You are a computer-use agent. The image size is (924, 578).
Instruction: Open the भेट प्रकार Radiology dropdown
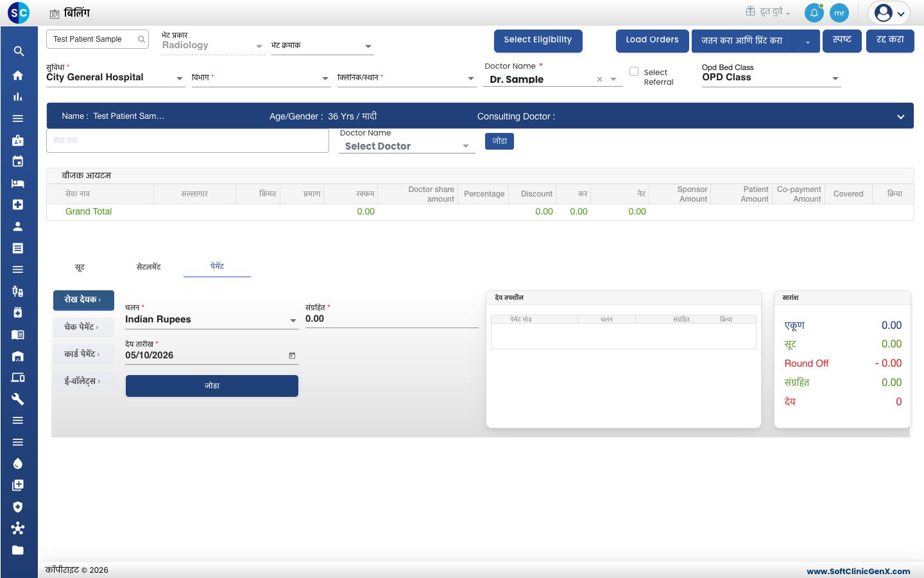(x=212, y=46)
